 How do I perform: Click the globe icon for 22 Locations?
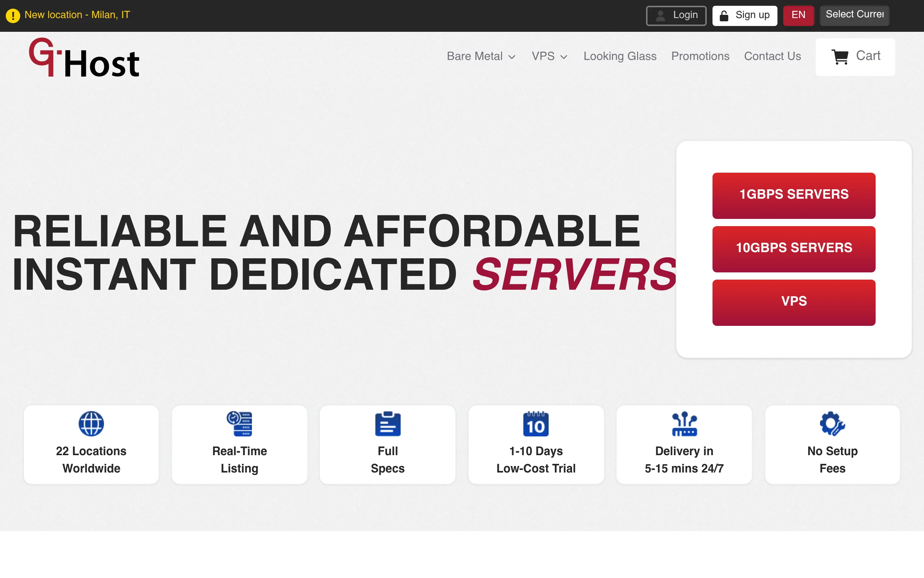coord(91,423)
